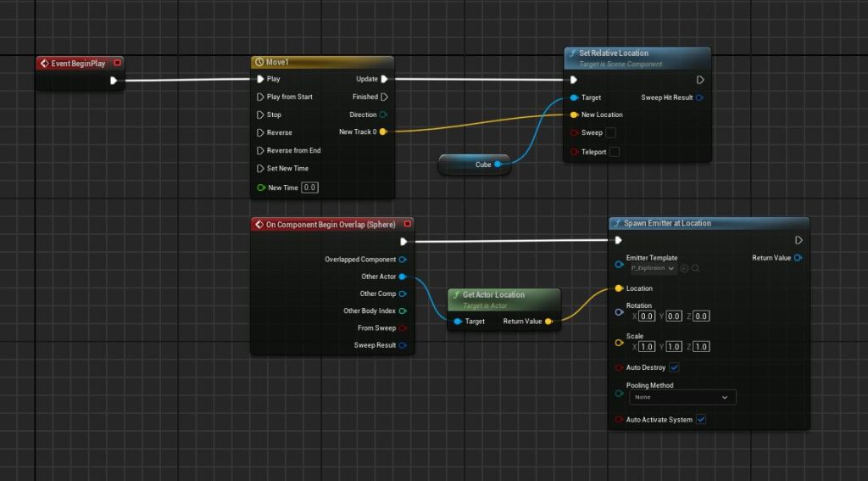This screenshot has height=481, width=868.
Task: Click the New Time value field on Move1
Action: coord(309,187)
